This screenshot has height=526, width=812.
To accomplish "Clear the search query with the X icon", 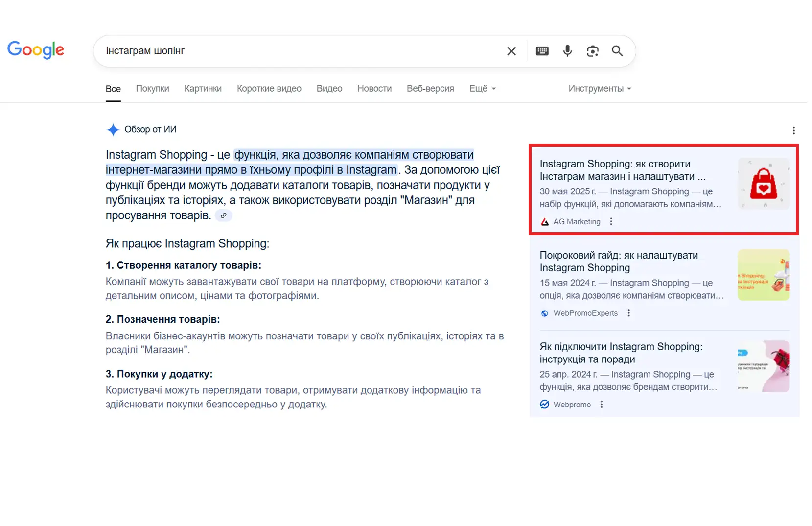I will click(511, 51).
